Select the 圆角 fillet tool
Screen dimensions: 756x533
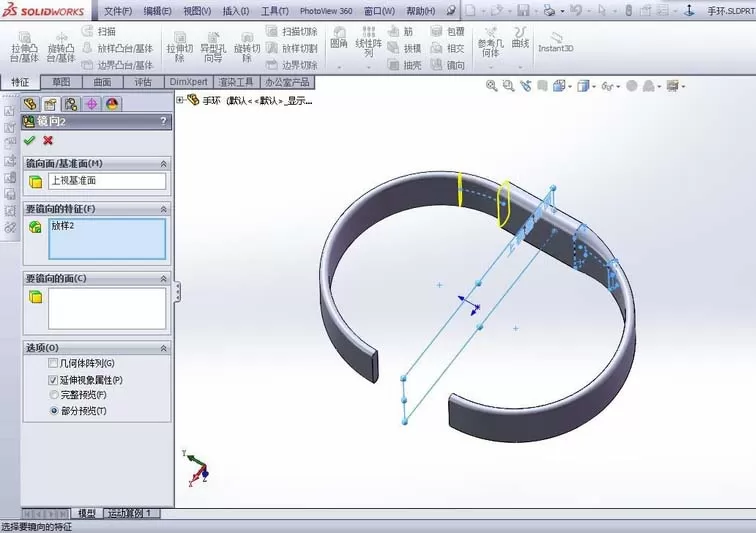coord(339,38)
